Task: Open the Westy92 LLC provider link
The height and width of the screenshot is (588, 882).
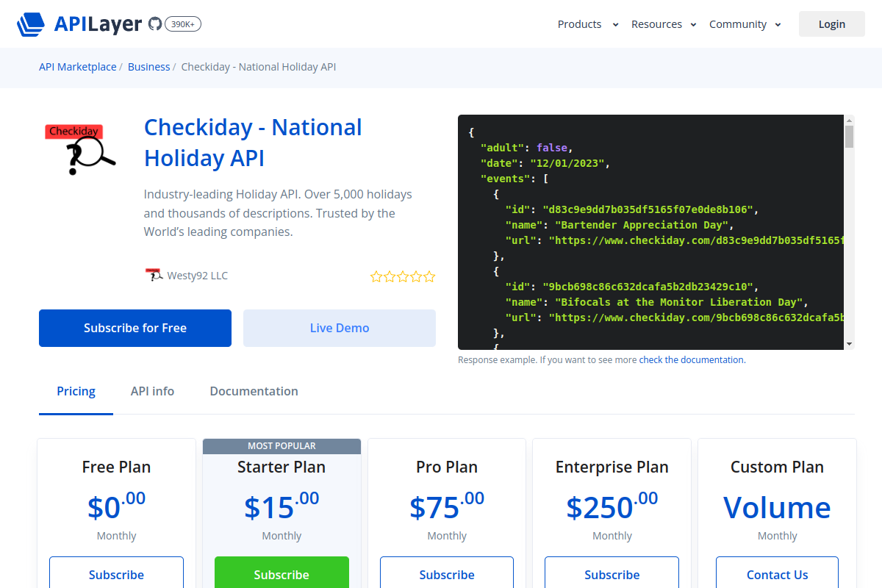Action: pyautogui.click(x=198, y=276)
